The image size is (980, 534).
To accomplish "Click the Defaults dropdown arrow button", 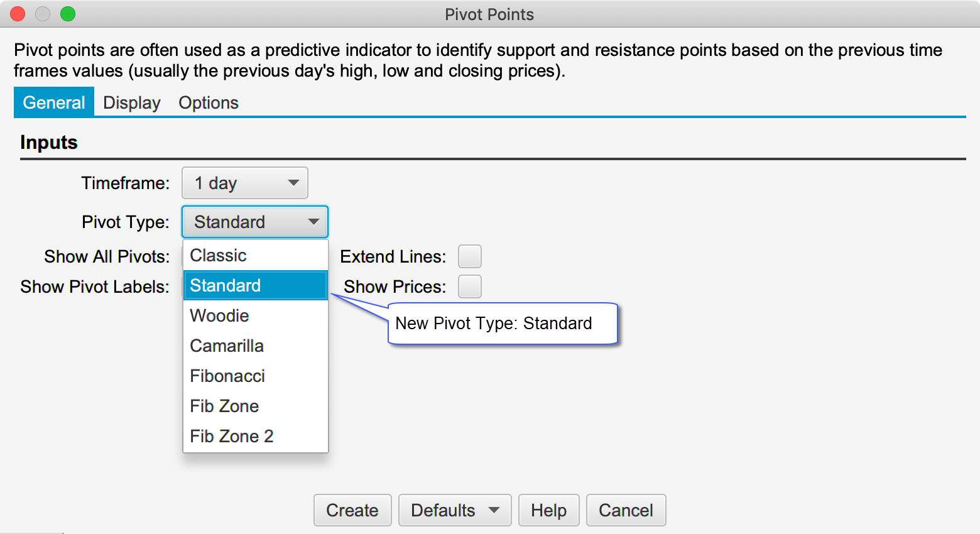I will pyautogui.click(x=494, y=510).
